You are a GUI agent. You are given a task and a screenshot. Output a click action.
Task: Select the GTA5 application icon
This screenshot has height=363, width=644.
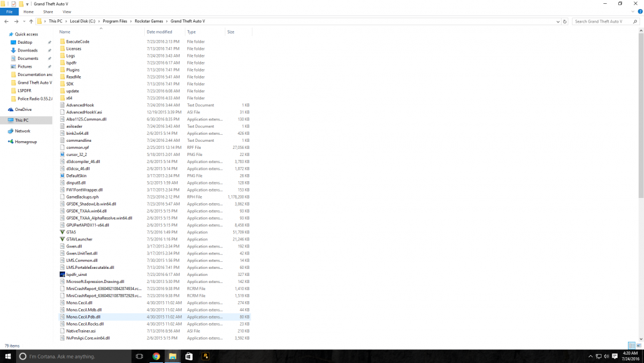[62, 232]
